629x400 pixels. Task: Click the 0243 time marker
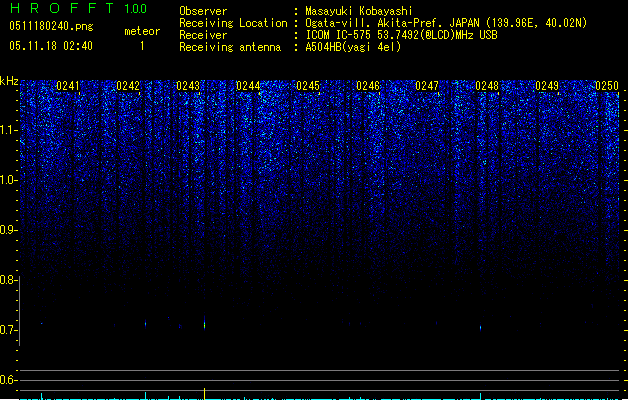[188, 86]
